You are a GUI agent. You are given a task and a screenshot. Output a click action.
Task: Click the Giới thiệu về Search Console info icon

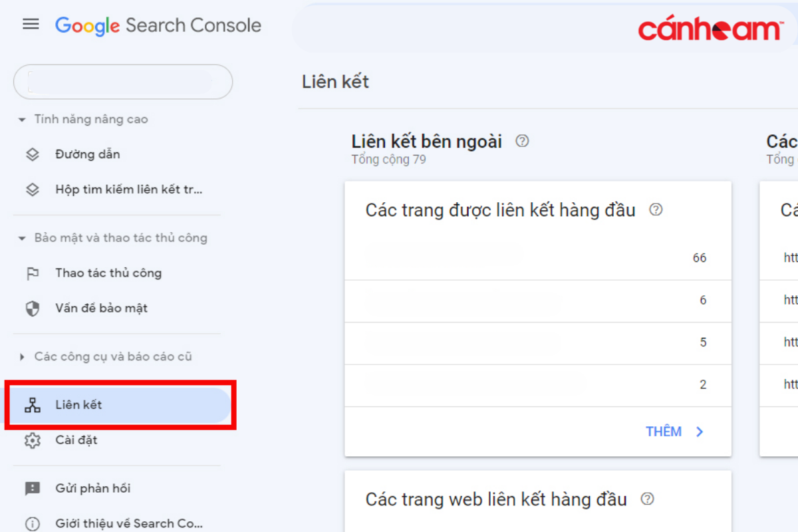pos(32,524)
